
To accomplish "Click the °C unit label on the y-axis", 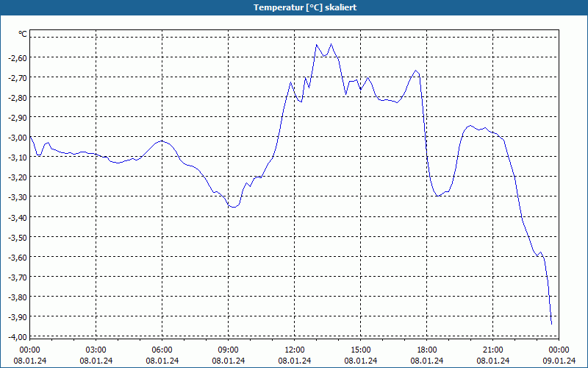I will tap(23, 34).
